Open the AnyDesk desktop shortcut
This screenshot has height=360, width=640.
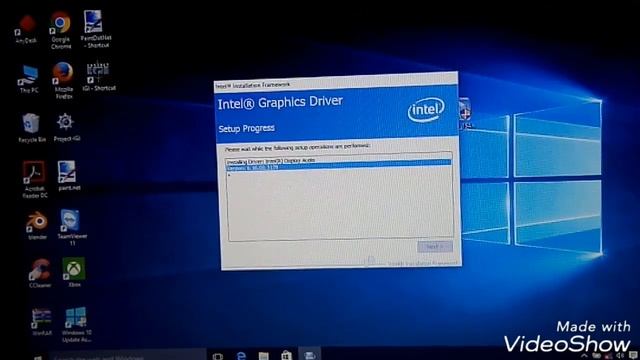coord(27,29)
